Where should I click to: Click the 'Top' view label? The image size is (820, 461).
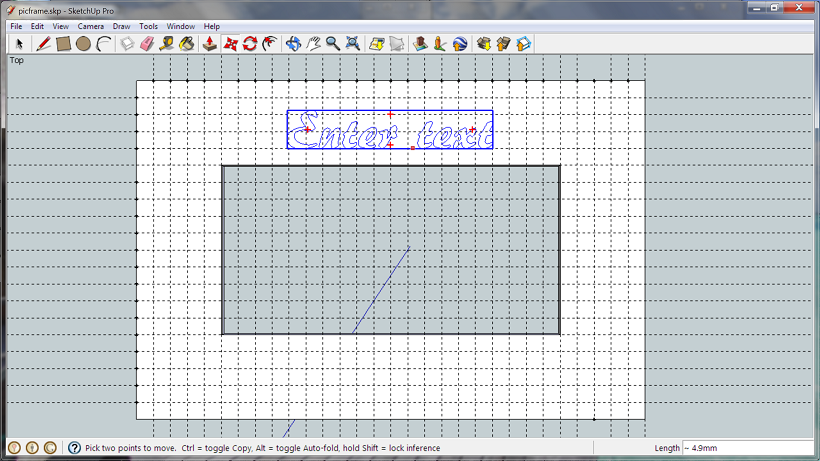[17, 60]
